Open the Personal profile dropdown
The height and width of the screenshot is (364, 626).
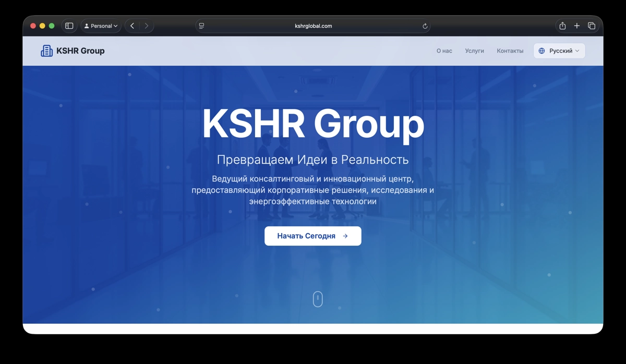pyautogui.click(x=101, y=26)
